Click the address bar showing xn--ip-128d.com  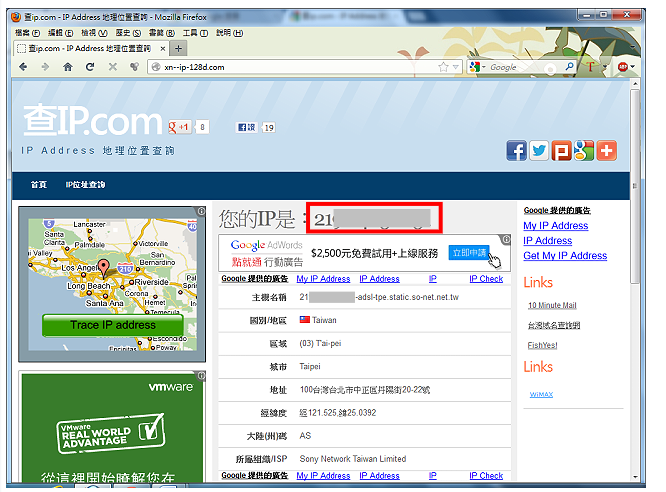[x=293, y=67]
